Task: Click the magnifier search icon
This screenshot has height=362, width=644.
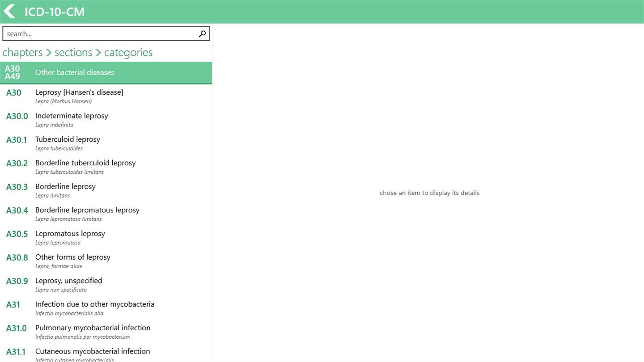Action: (x=202, y=34)
